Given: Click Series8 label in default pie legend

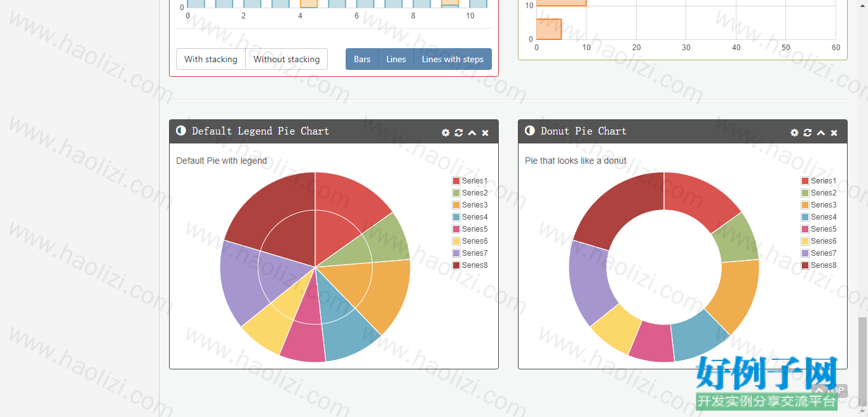Looking at the screenshot, I should click(475, 265).
